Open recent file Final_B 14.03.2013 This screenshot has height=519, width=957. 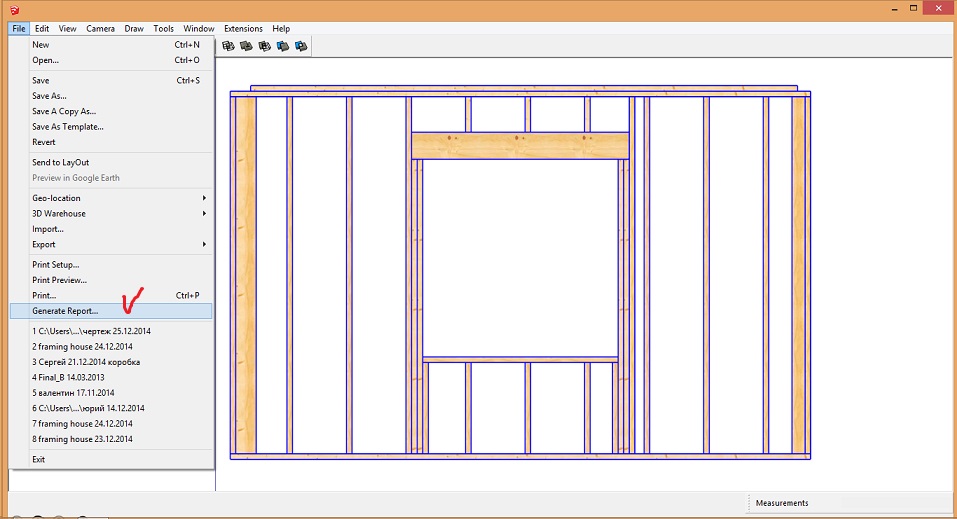[68, 377]
